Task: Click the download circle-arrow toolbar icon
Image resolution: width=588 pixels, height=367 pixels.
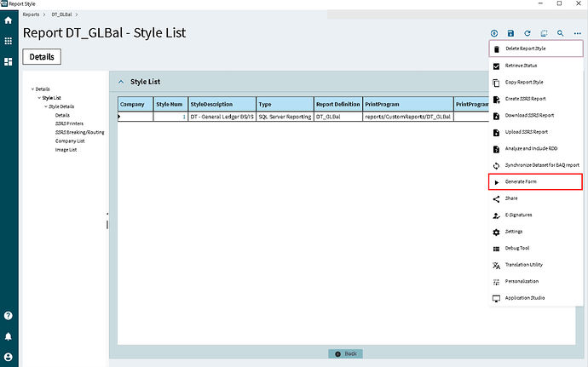Action: click(494, 33)
